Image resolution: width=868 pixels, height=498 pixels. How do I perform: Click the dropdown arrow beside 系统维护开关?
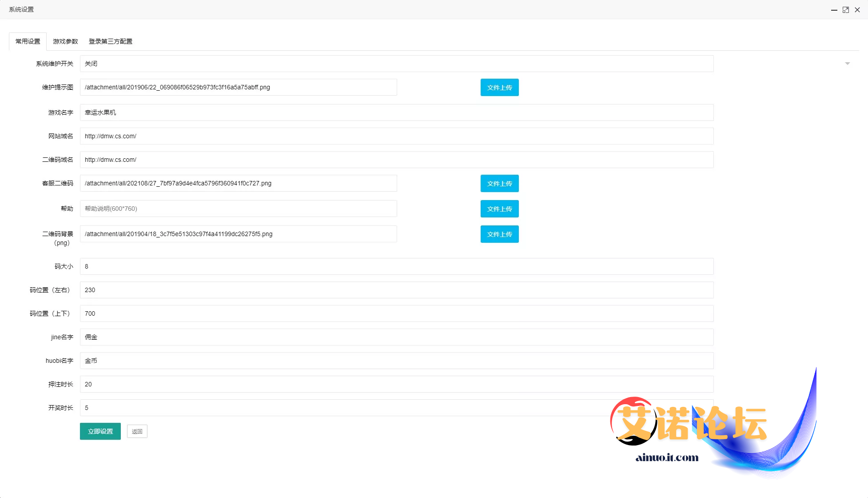[847, 64]
